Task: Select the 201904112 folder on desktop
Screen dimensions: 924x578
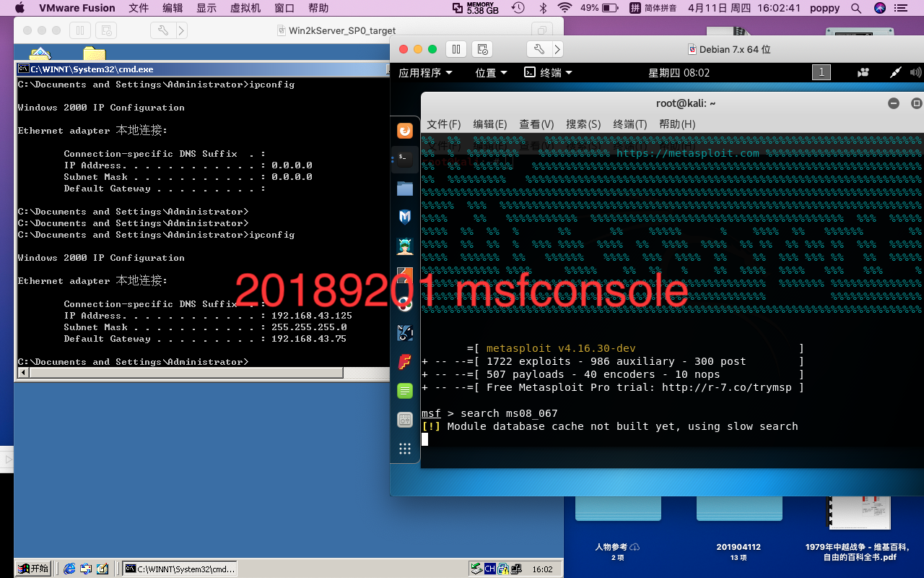Action: click(738, 530)
